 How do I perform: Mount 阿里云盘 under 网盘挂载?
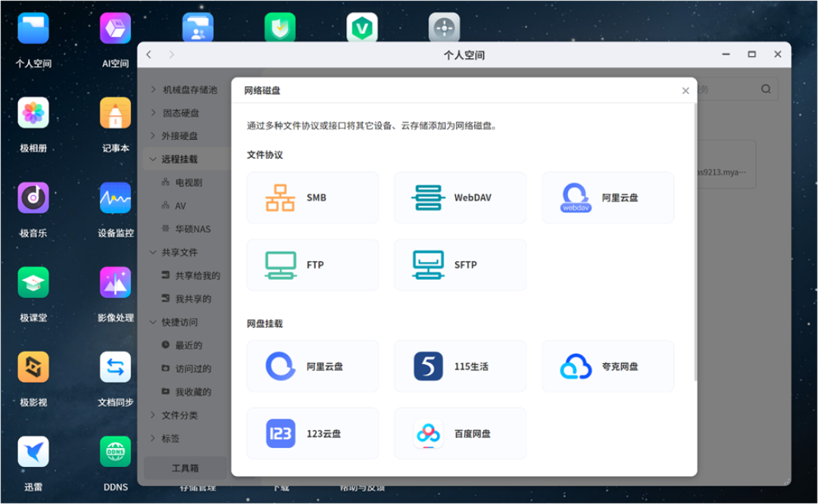[x=313, y=366]
